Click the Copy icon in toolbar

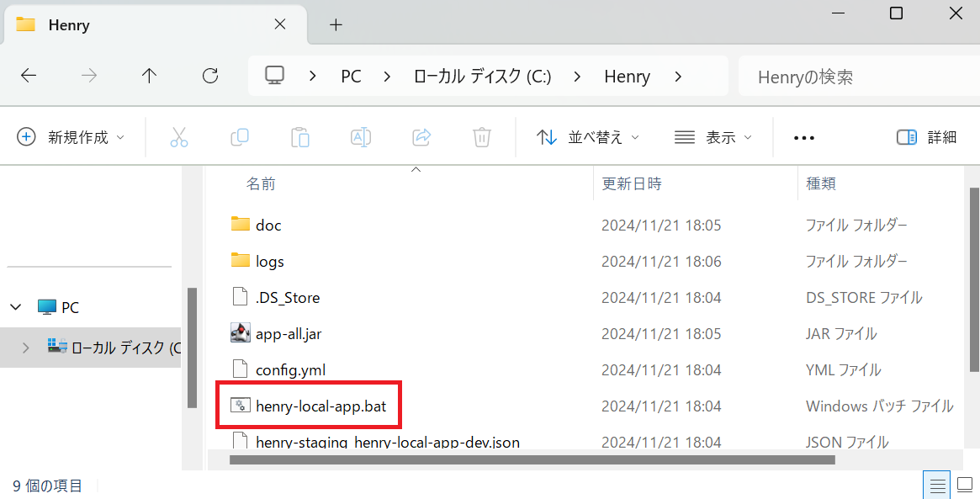[x=240, y=137]
